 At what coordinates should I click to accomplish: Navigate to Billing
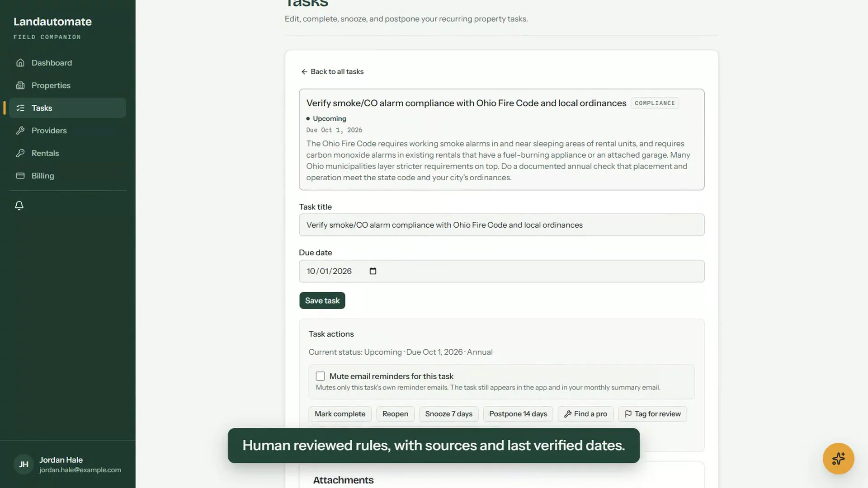pyautogui.click(x=67, y=176)
